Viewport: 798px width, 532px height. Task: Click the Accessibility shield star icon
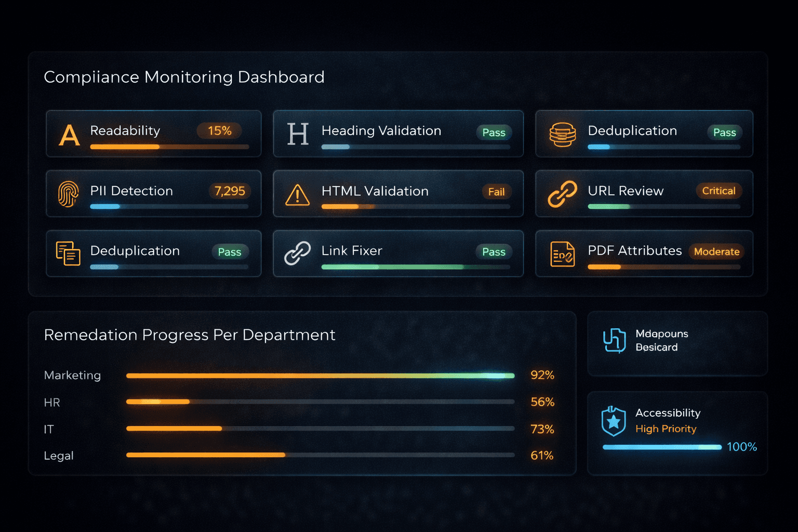614,422
